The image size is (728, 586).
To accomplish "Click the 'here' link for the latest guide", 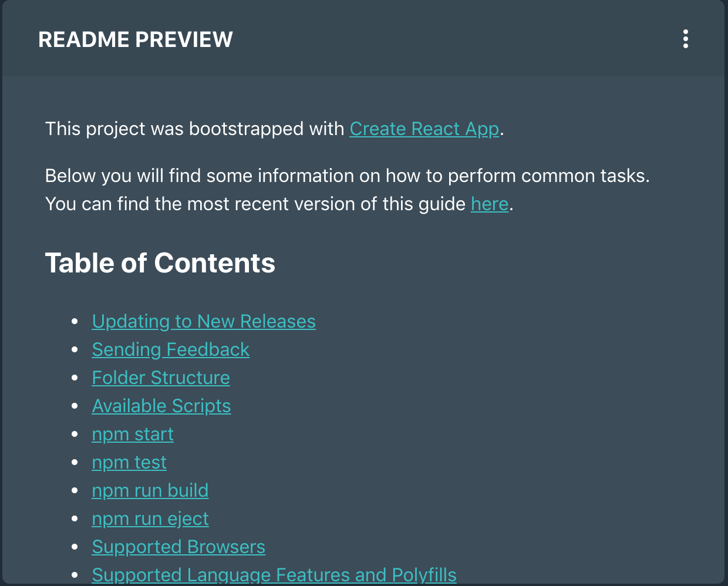I will pos(489,204).
